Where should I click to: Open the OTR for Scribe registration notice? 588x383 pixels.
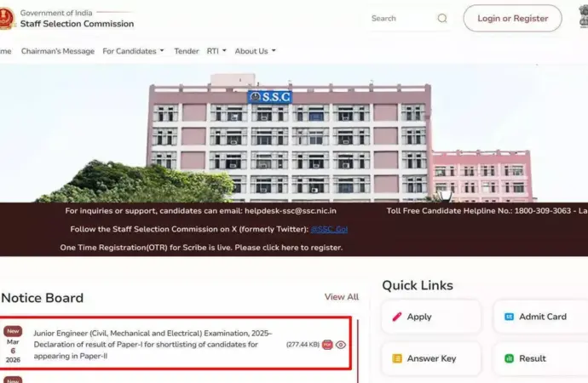click(201, 248)
